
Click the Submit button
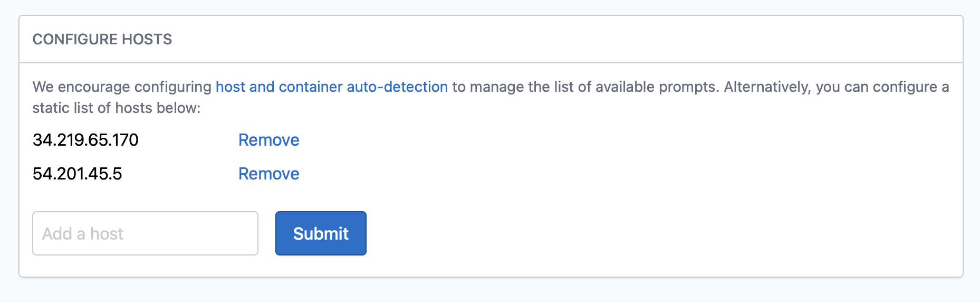pos(321,233)
